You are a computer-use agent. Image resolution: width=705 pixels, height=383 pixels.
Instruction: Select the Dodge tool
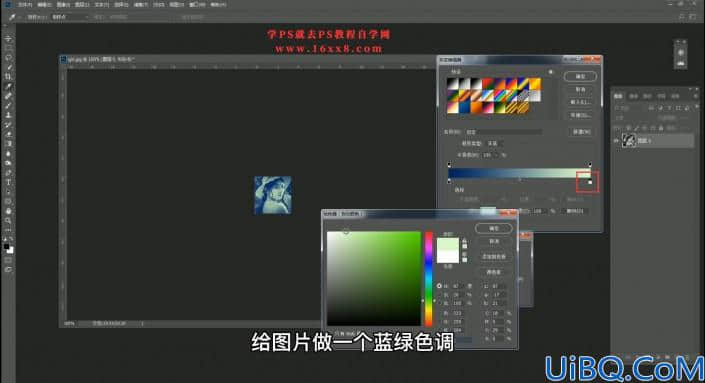pos(8,163)
